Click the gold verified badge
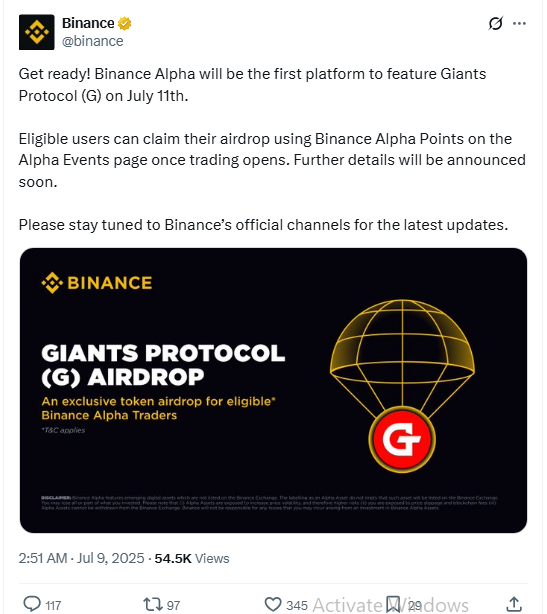 pos(125,23)
